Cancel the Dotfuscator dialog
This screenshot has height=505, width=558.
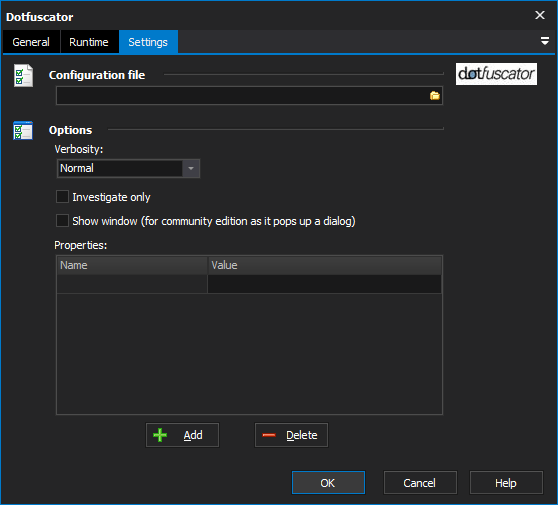[420, 483]
